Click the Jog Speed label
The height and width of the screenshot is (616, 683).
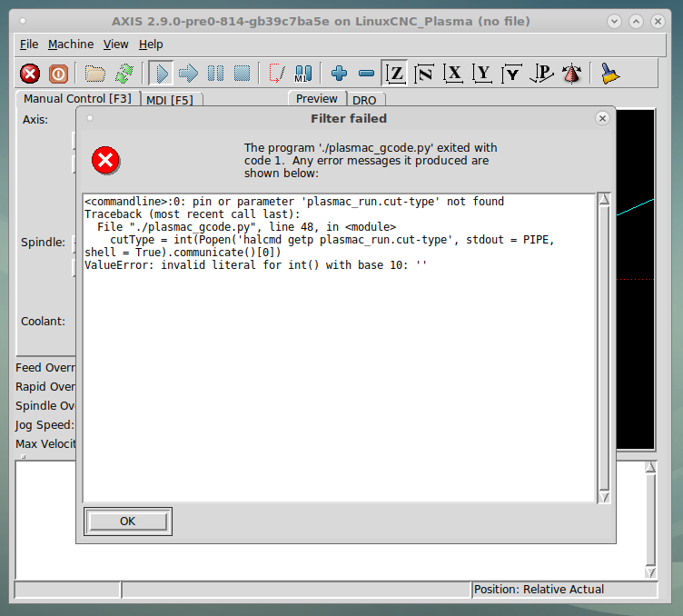(45, 425)
